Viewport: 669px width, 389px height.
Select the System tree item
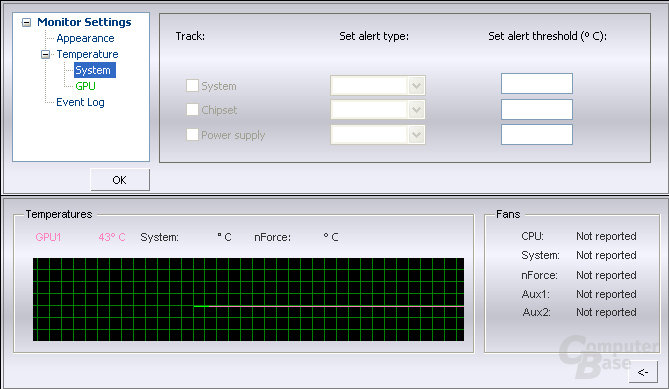coord(94,70)
